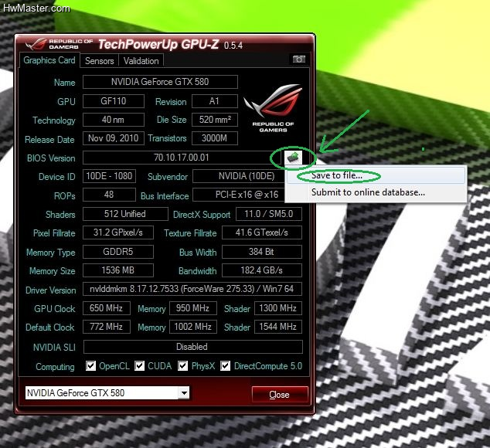Click the GPU Clock value 650 MHz
Screen dimensions: 490x448
click(x=106, y=308)
